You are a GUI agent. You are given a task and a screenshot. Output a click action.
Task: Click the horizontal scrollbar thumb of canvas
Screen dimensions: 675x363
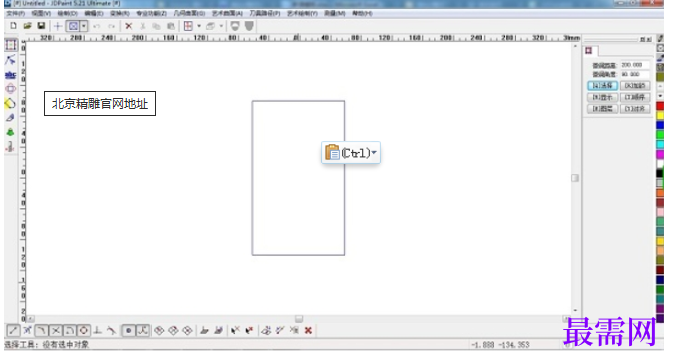pos(299,319)
